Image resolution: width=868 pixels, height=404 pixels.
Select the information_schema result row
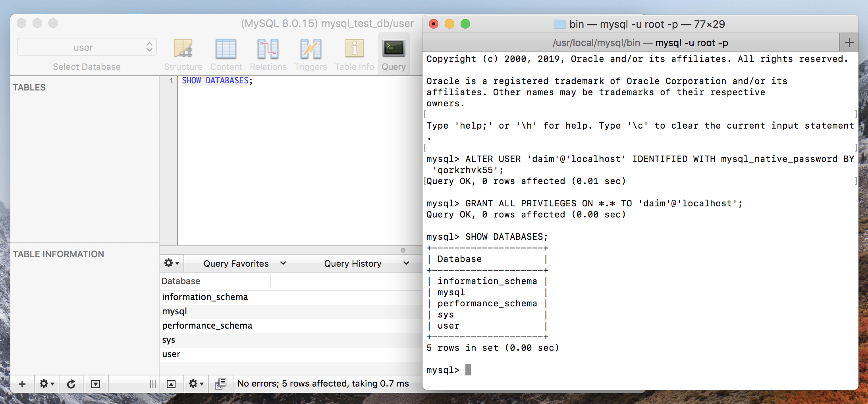pos(291,297)
